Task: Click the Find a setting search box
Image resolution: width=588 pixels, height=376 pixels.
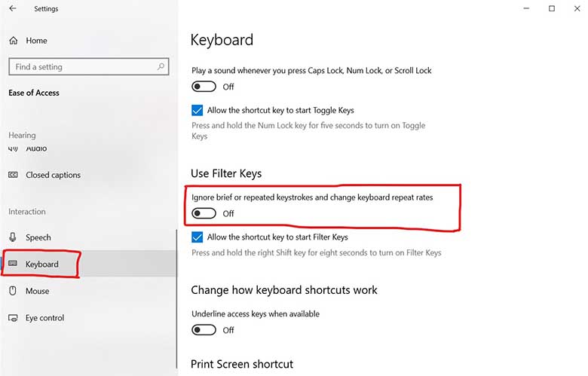Action: [x=83, y=67]
